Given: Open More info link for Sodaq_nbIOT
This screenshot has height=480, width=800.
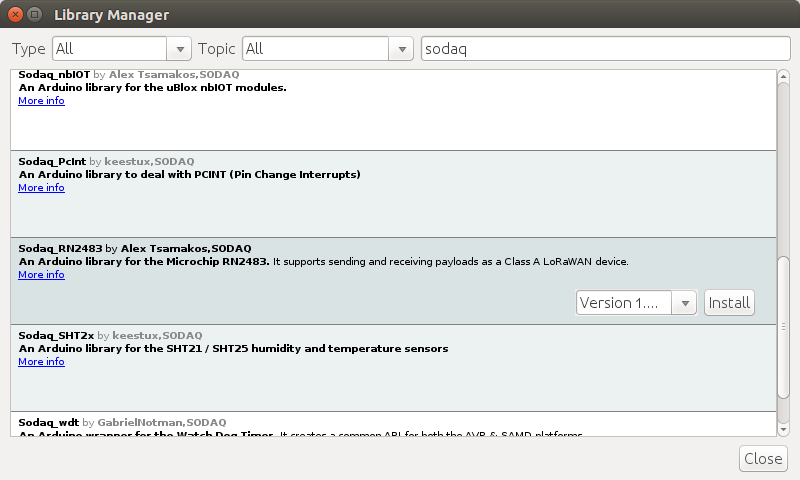Looking at the screenshot, I should coord(41,100).
